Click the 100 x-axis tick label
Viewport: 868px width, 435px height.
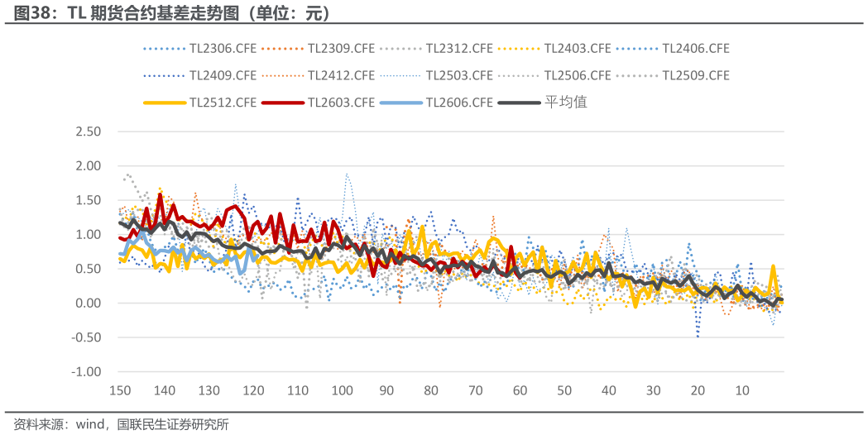click(x=342, y=390)
